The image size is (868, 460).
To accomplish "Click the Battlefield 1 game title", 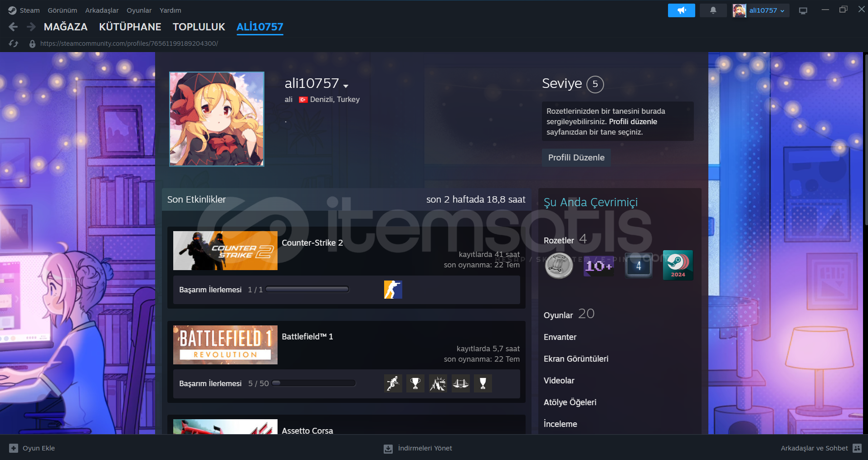I will (x=307, y=337).
